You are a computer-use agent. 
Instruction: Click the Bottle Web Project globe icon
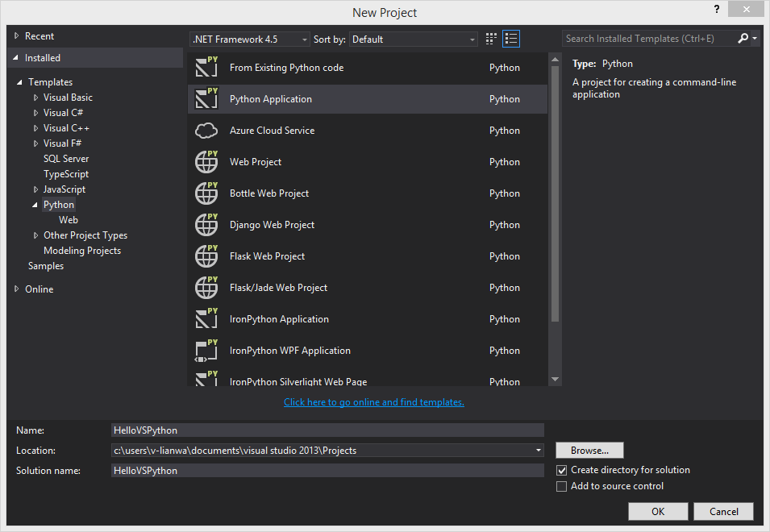(206, 193)
